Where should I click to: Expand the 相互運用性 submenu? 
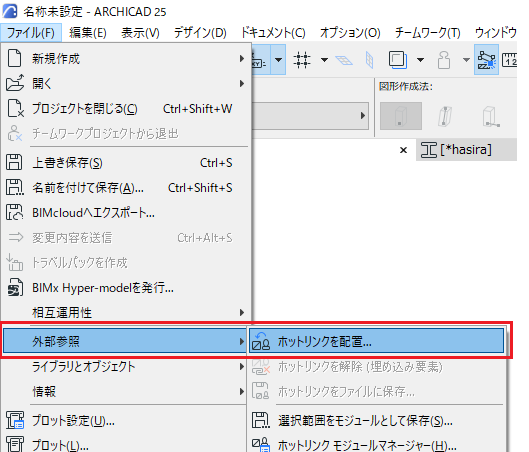[x=242, y=312]
